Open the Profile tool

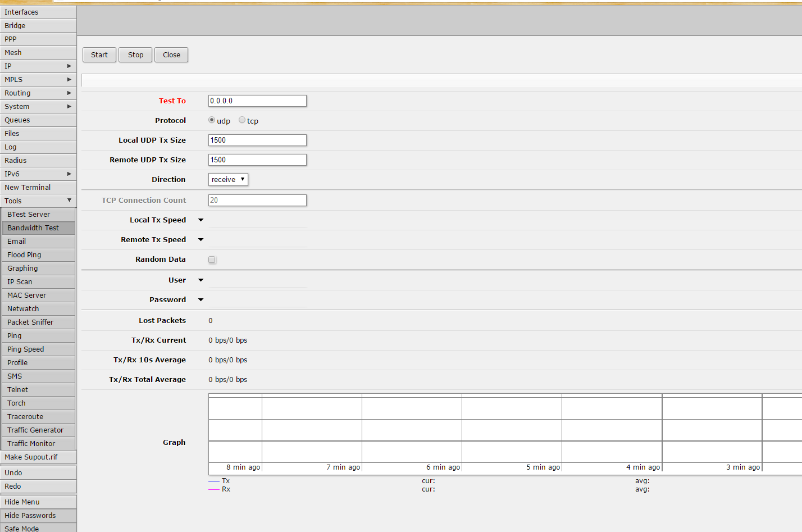(39, 363)
